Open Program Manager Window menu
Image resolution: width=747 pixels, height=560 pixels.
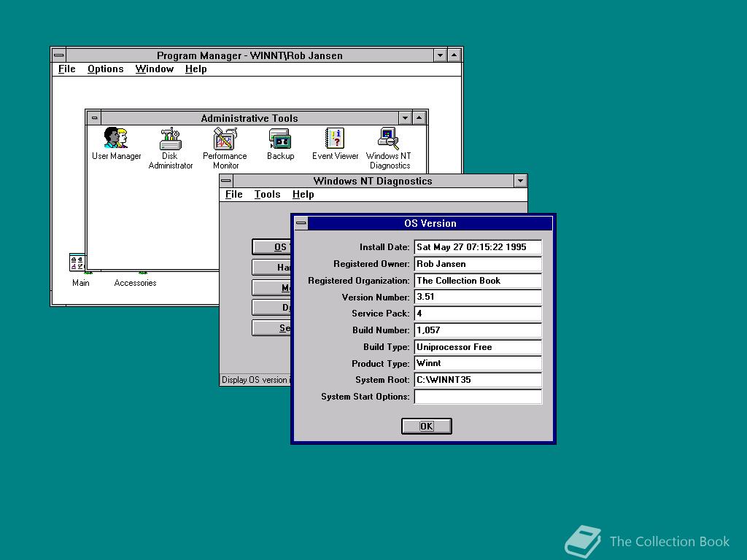[x=155, y=69]
